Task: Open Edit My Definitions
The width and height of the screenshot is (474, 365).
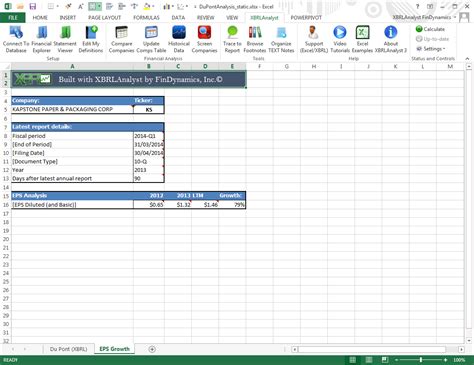Action: click(x=91, y=39)
